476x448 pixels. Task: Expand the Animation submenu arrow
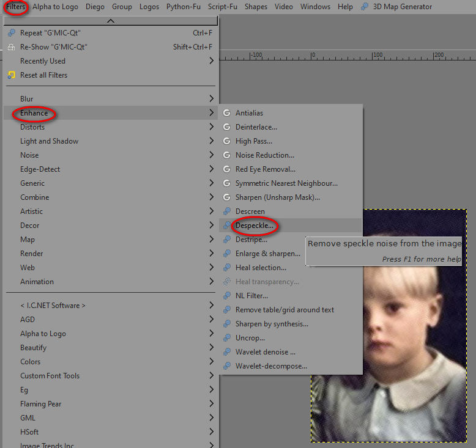(x=212, y=282)
